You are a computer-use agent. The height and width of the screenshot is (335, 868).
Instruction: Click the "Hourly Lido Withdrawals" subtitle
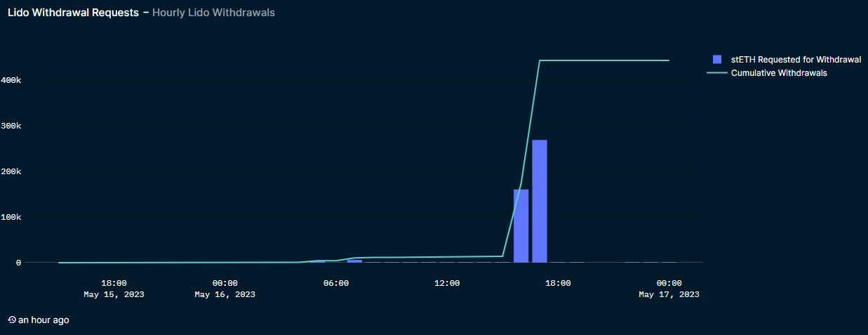click(213, 13)
